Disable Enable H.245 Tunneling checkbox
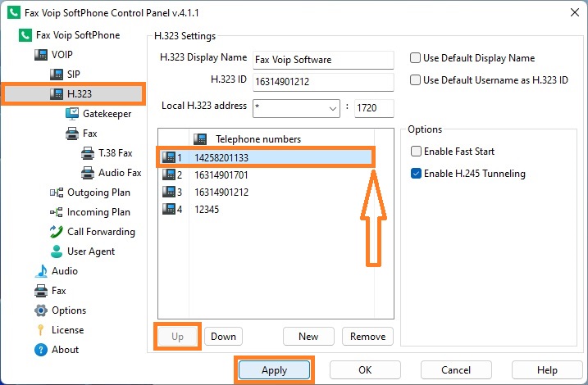Screen dimensions: 588x385 (416, 174)
